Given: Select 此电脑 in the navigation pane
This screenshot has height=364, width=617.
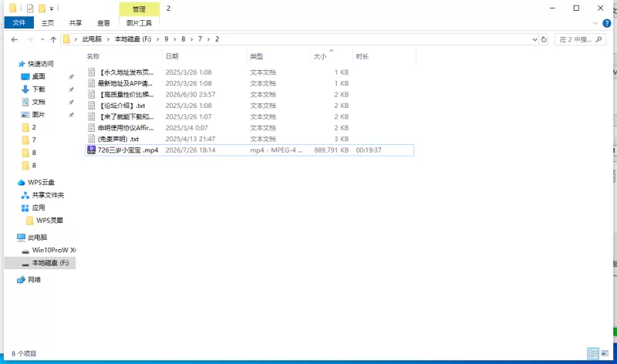Looking at the screenshot, I should [x=37, y=238].
